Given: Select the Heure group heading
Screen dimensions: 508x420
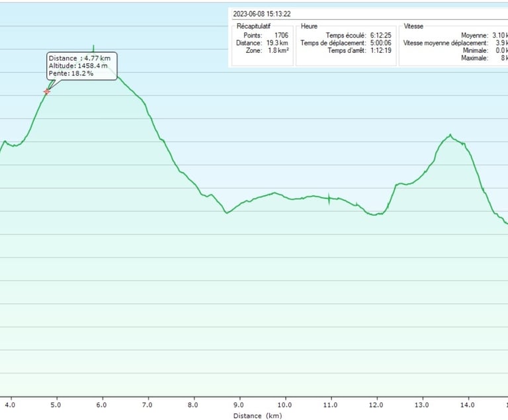Looking at the screenshot, I should point(309,26).
